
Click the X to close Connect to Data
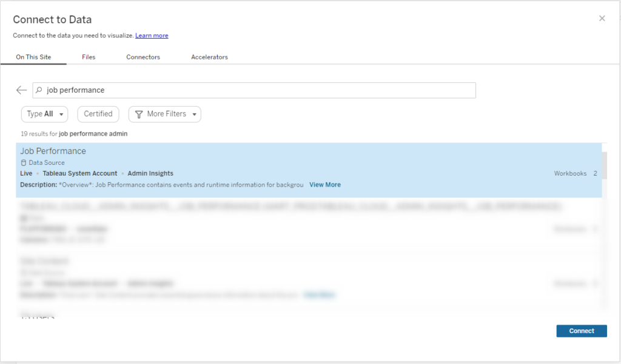602,18
